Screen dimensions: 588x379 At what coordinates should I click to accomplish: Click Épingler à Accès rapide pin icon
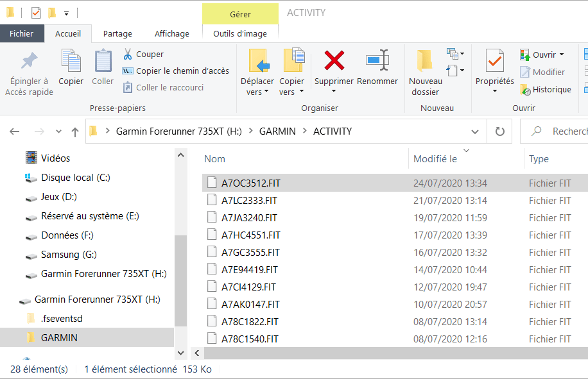click(29, 61)
